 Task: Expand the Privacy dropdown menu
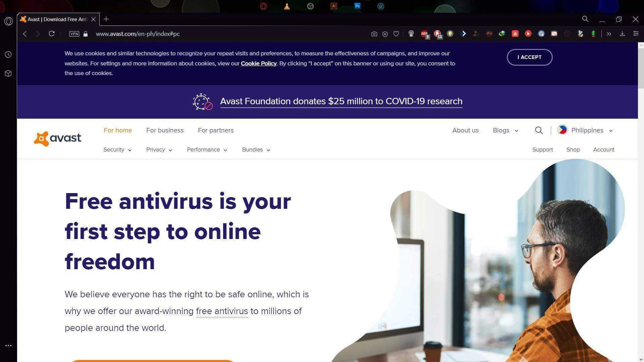tap(159, 150)
